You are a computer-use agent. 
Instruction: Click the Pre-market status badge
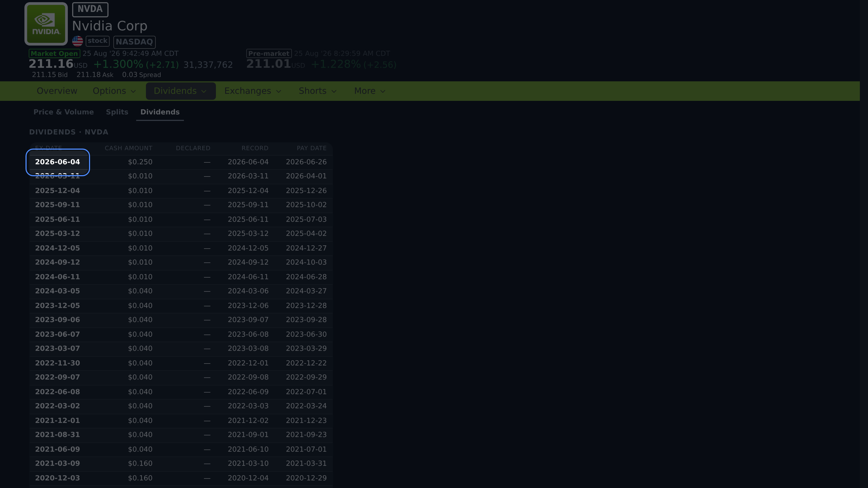[x=269, y=54]
